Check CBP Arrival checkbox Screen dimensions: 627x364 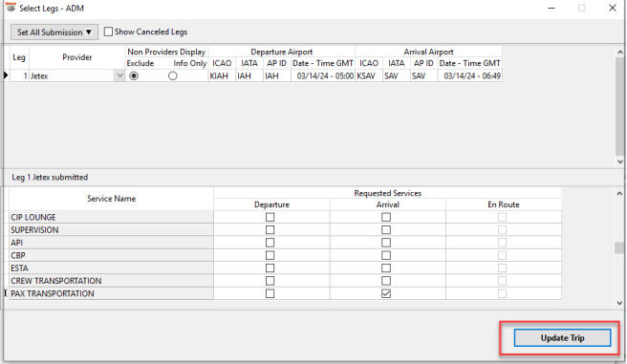(x=386, y=255)
